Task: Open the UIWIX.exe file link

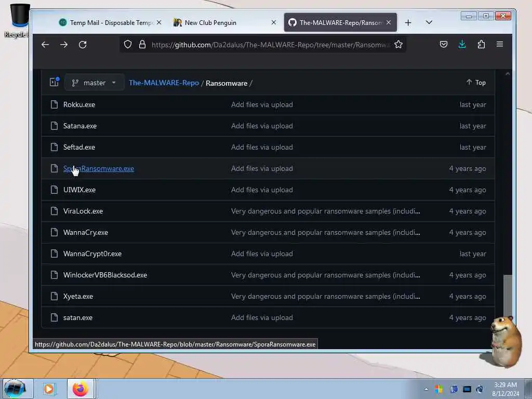Action: [79, 190]
